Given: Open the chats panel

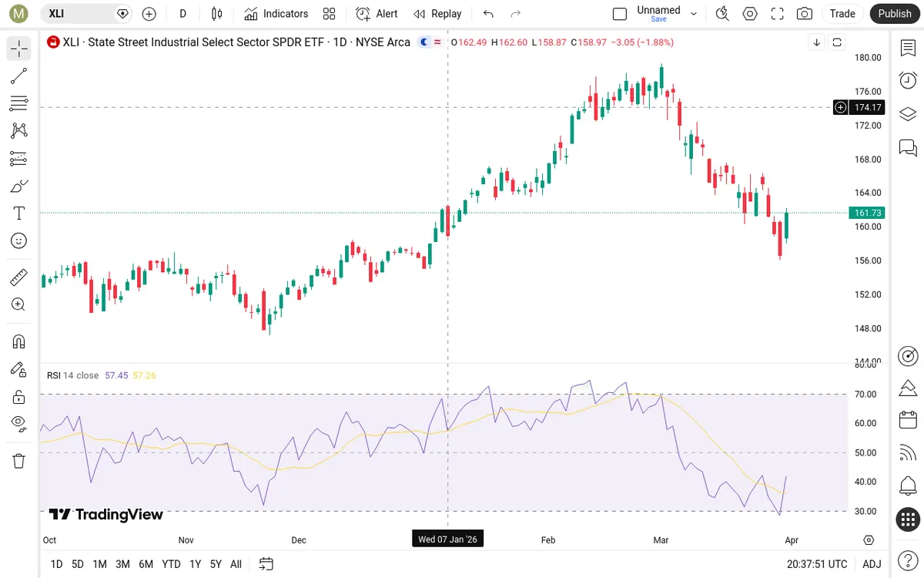Looking at the screenshot, I should [908, 147].
